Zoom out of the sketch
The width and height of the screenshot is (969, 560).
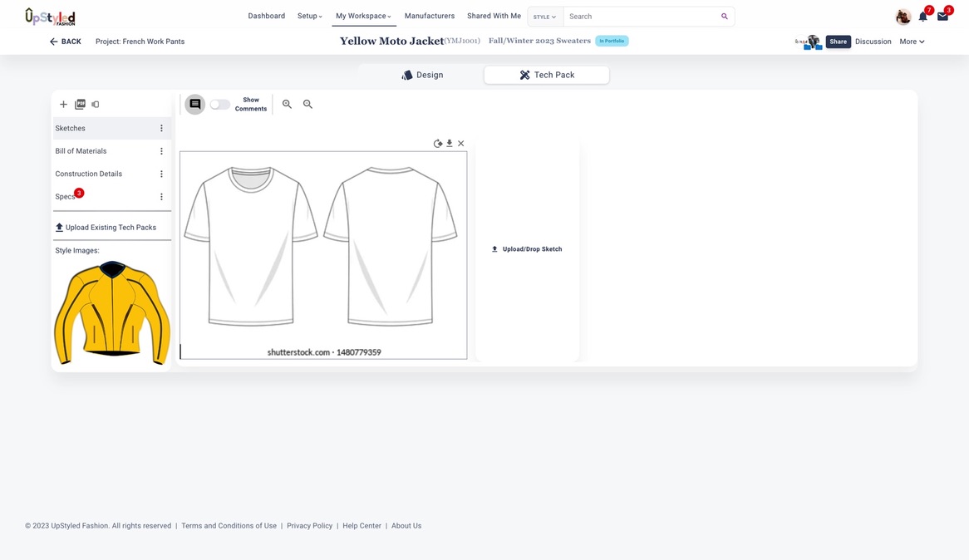(307, 105)
